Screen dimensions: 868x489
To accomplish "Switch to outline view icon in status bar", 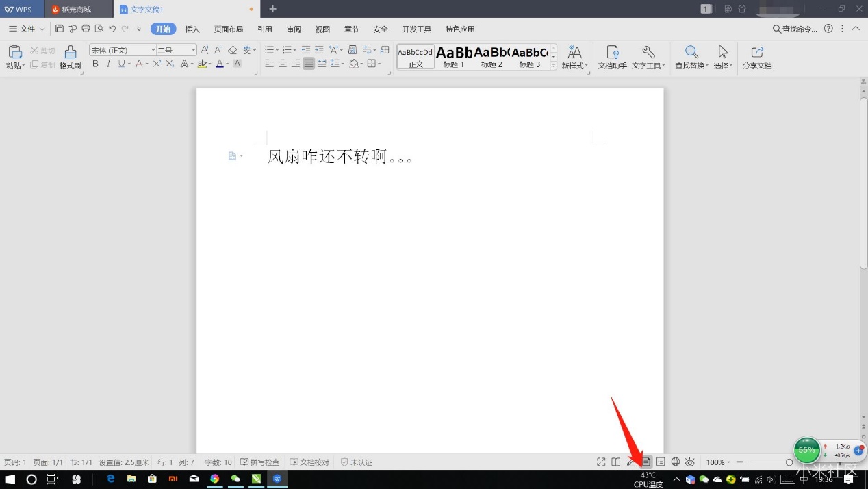I will tap(661, 462).
